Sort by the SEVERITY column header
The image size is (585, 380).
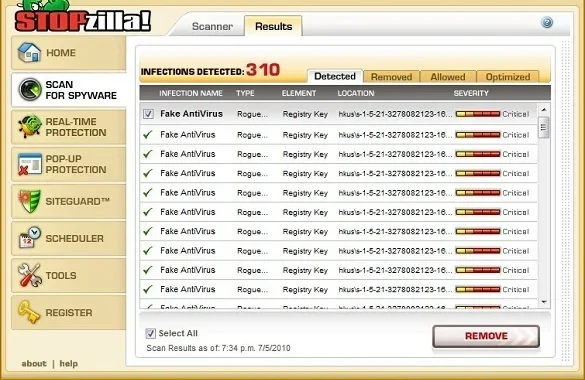[x=471, y=93]
